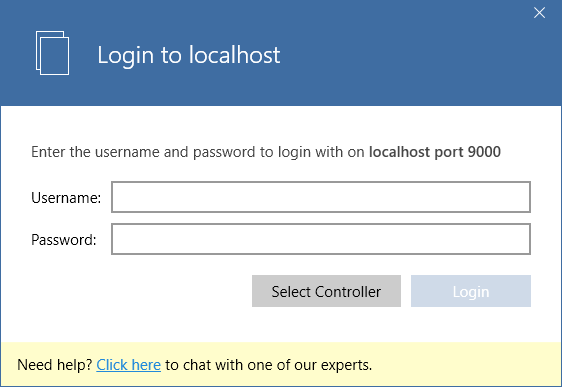Submit with the Login button
562x387 pixels.
pyautogui.click(x=471, y=291)
